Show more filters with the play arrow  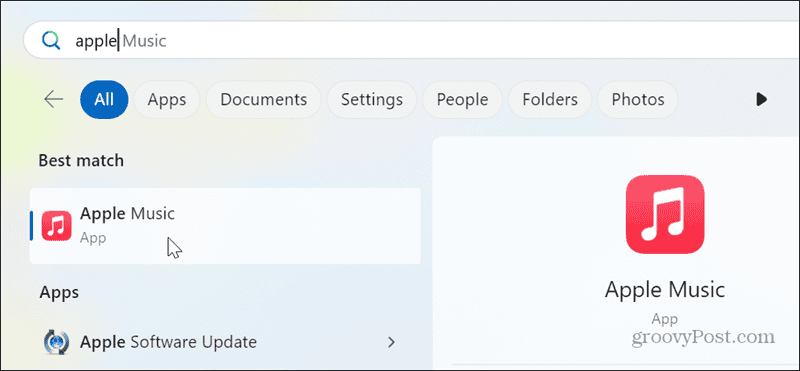761,99
